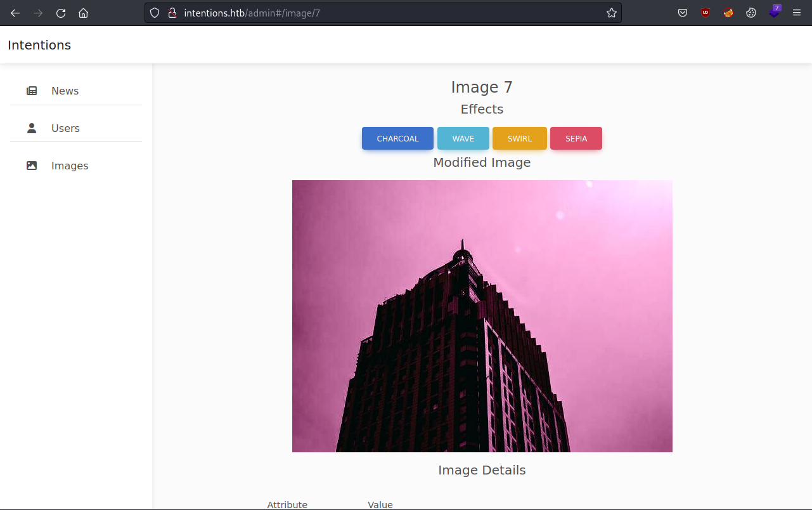Click the Intentions site title
This screenshot has width=812, height=510.
[x=39, y=45]
